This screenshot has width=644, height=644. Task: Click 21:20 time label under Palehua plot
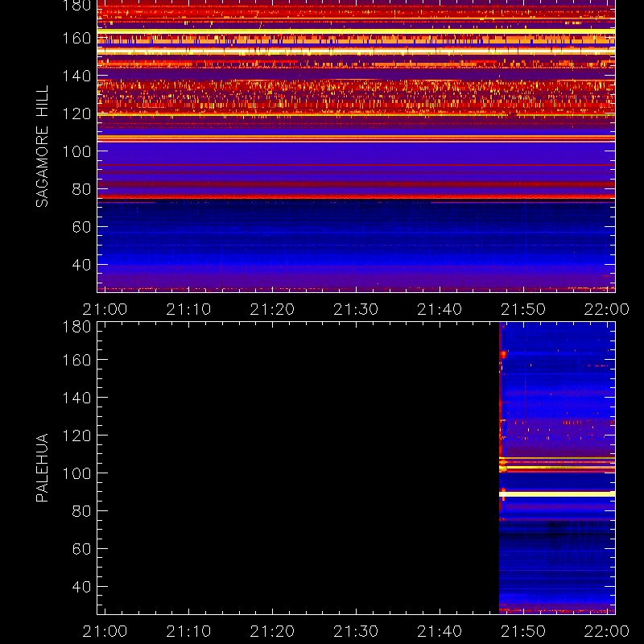click(272, 631)
